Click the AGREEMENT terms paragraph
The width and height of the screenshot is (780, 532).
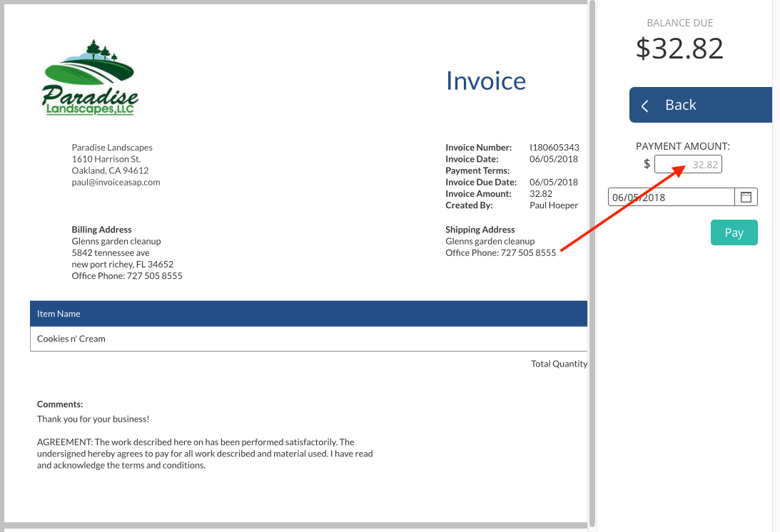coord(205,454)
